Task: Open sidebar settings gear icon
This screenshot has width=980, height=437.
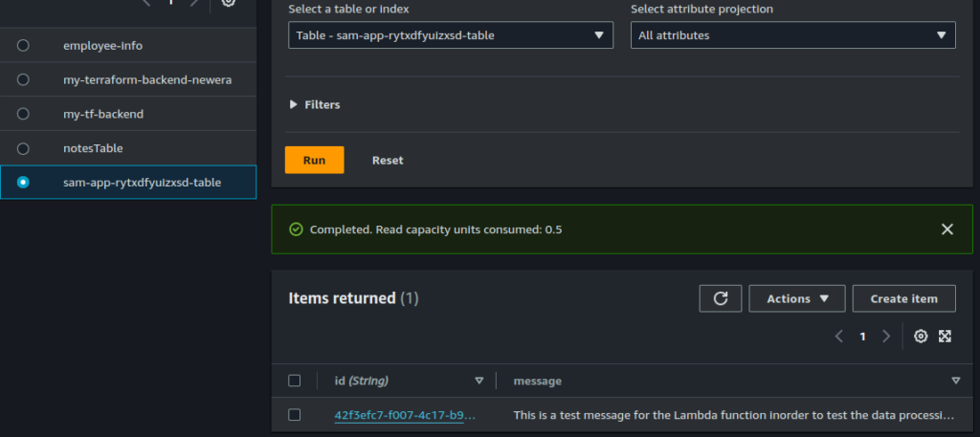Action: point(228,3)
